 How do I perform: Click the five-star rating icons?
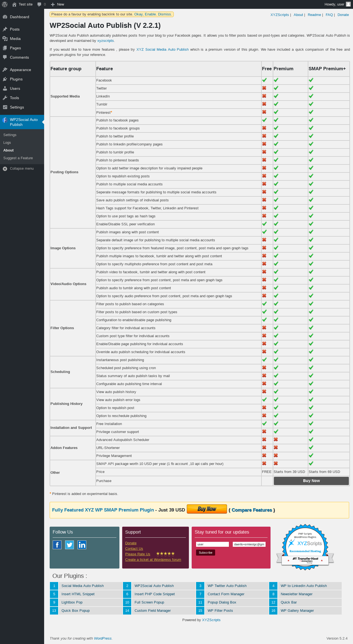click(165, 554)
